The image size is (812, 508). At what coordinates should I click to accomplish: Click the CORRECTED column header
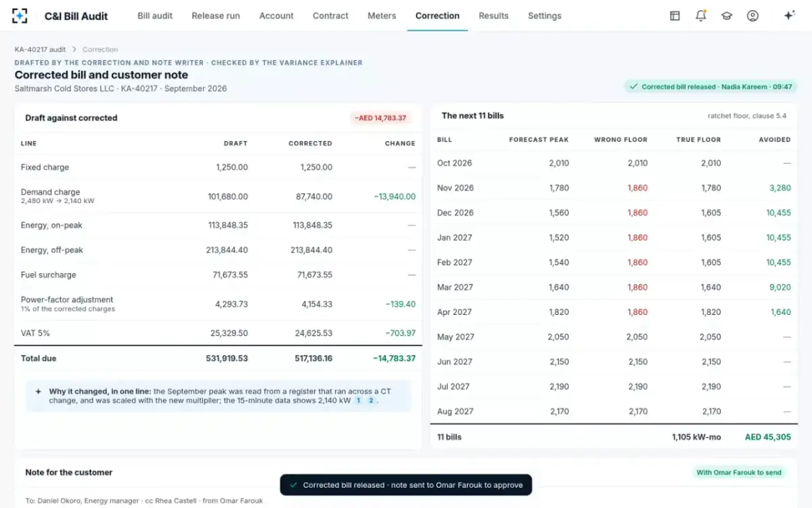(310, 144)
